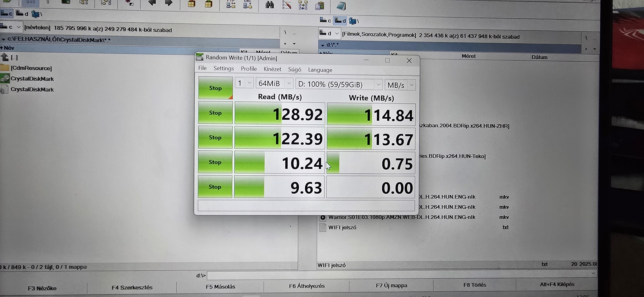The image size is (644, 297).
Task: Open network neighborhood in right drive bar
Action: [x=354, y=21]
